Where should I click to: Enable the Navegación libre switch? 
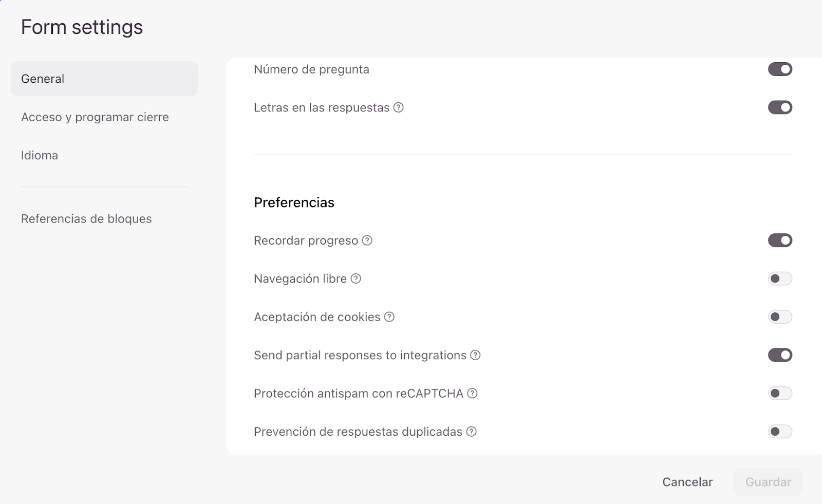[780, 278]
